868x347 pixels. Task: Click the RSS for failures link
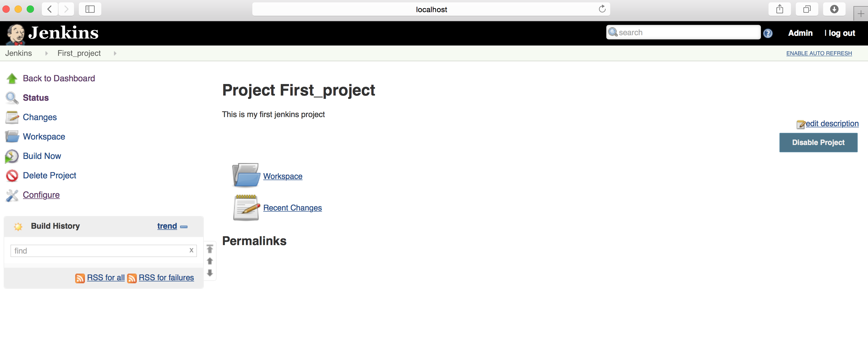[x=167, y=278]
